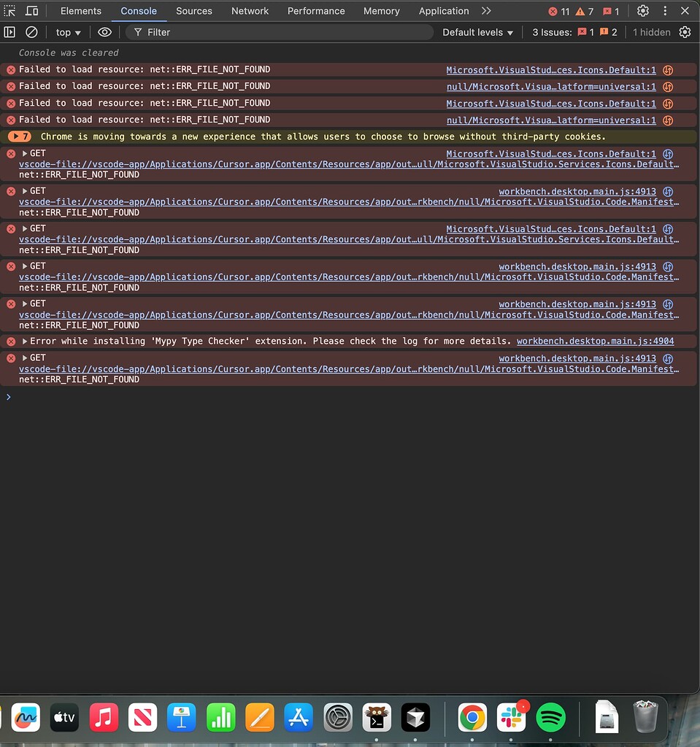Open the 'top' frame context dropdown
Screen dimensions: 700x747
(67, 32)
